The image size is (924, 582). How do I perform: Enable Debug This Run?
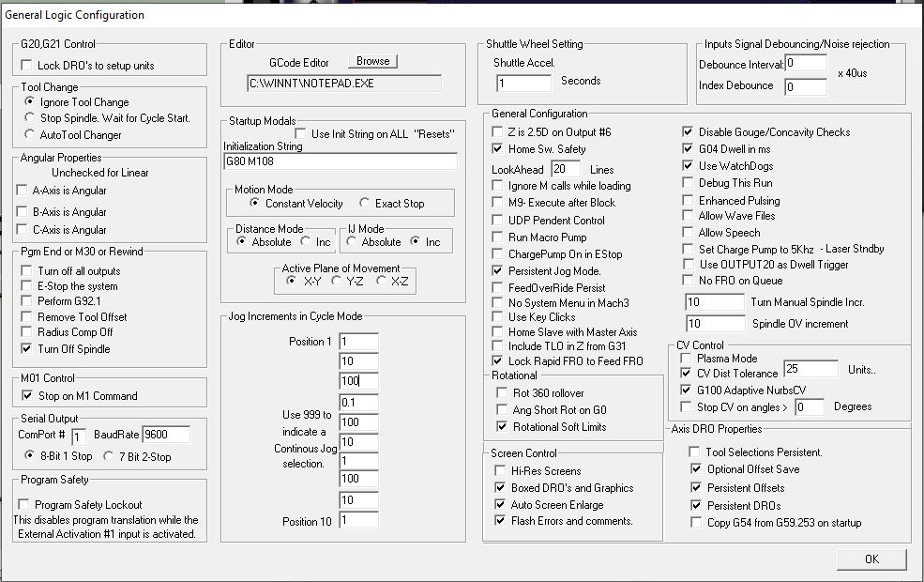(688, 183)
